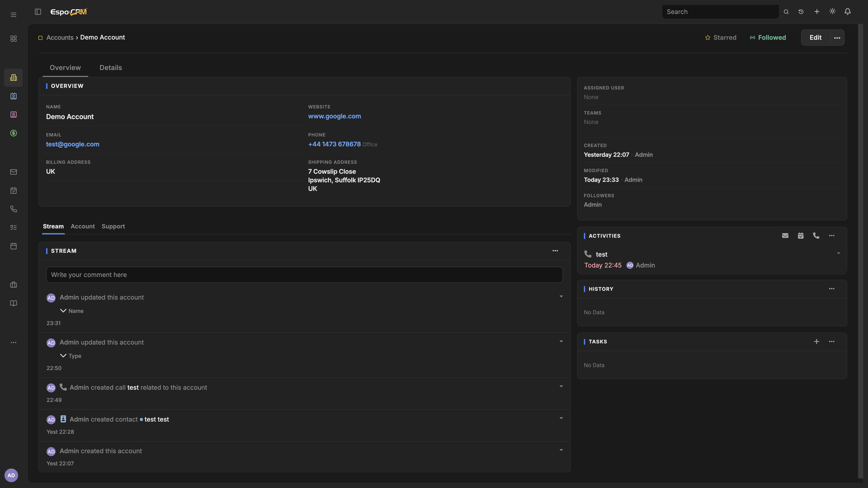Open the Home dashboard grid icon
The image size is (868, 488).
point(14,39)
